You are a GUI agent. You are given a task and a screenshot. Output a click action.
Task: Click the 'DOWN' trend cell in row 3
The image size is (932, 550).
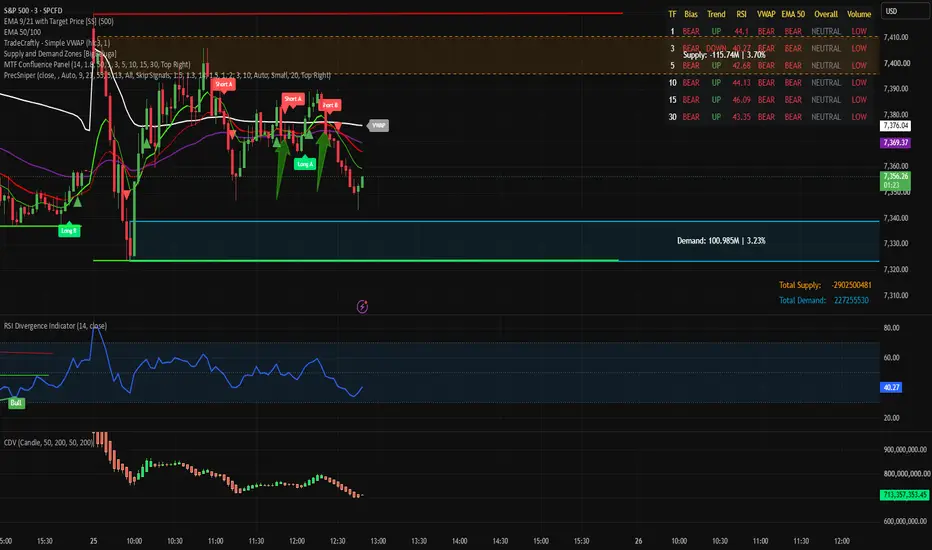tap(716, 48)
